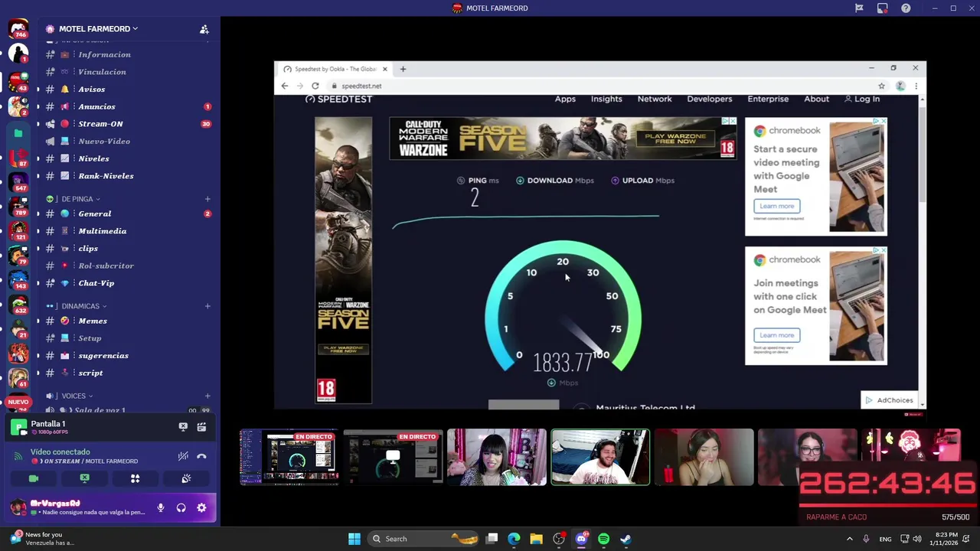Screen dimensions: 980x551
Task: Open the activities clapperboard icon next to Pantalla 1
Action: (x=201, y=427)
